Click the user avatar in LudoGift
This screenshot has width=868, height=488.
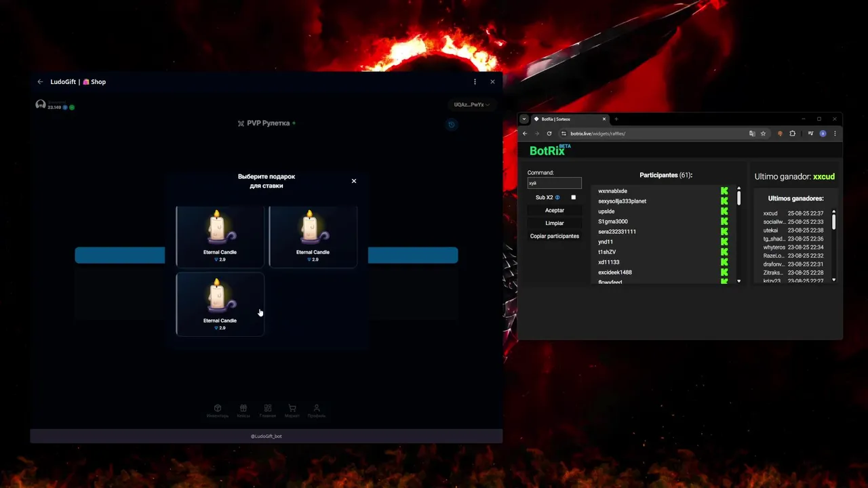click(41, 104)
